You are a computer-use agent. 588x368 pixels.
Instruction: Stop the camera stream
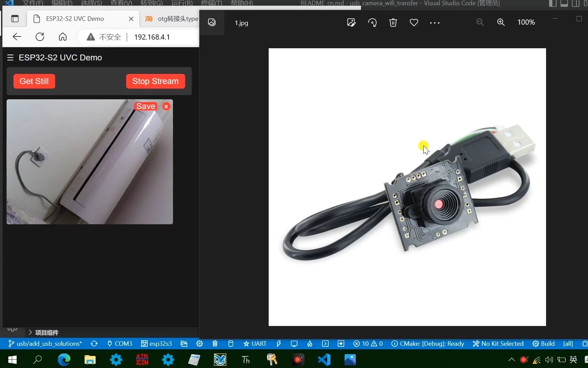[155, 81]
